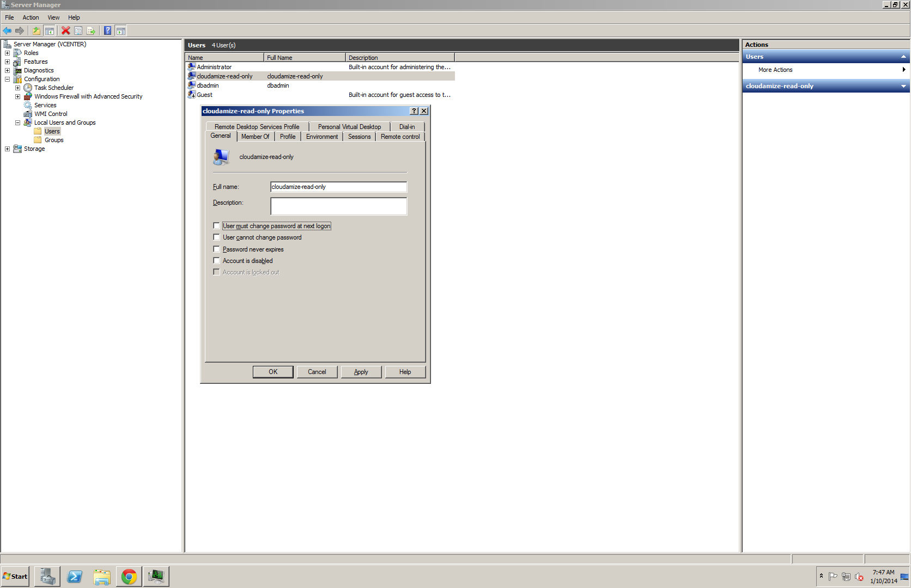Expand the Storage tree node
This screenshot has height=588, width=911.
[7, 149]
